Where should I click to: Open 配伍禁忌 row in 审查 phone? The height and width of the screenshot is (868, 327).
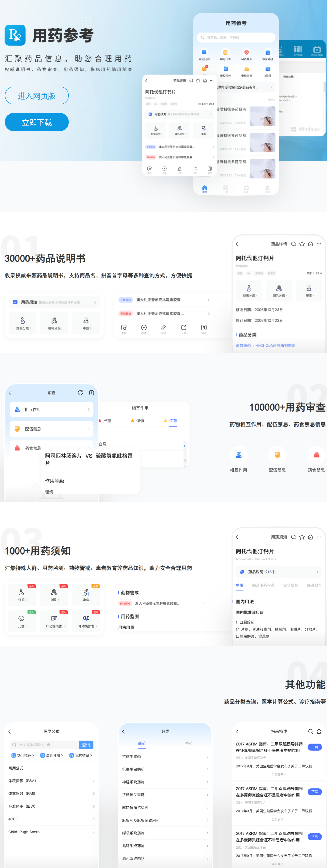point(52,429)
